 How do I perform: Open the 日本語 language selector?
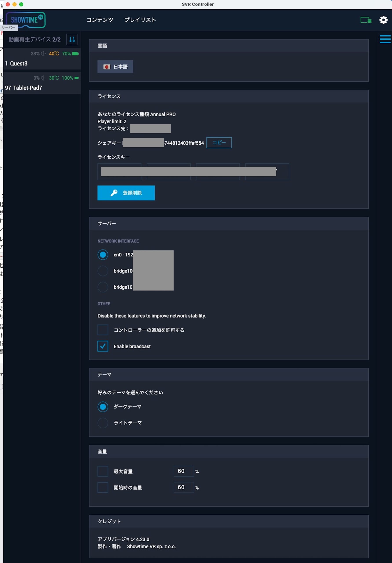(115, 67)
